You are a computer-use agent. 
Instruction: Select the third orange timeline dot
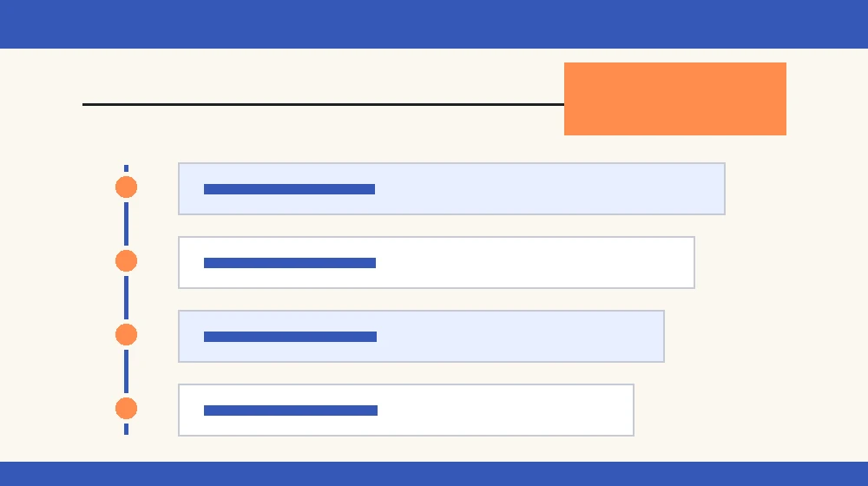[x=126, y=334]
